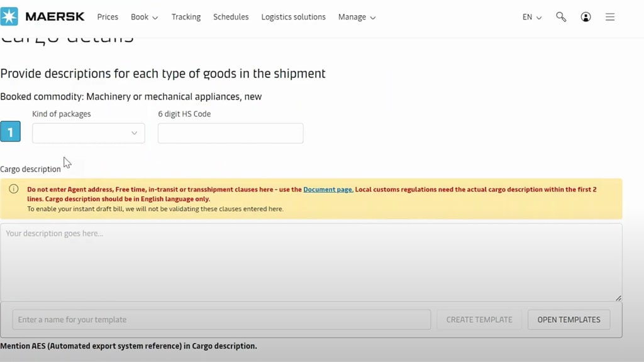This screenshot has height=362, width=644.
Task: Click the CREATE TEMPLATE button
Action: 479,319
